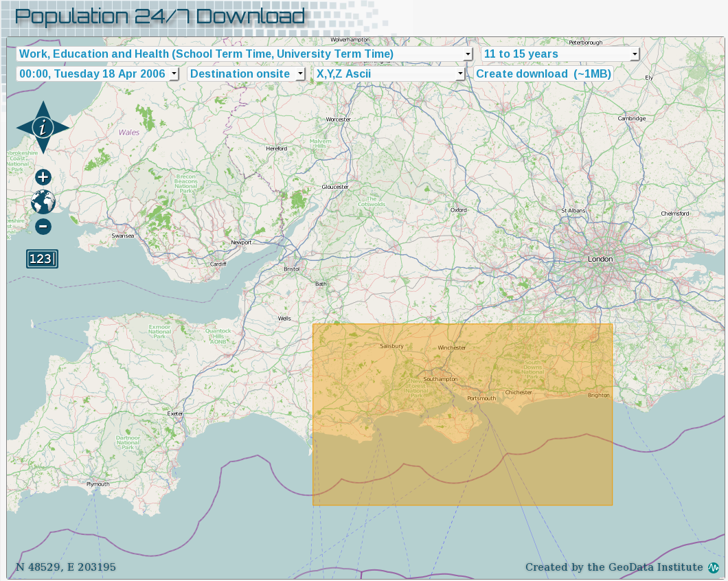Click the Bath label on the map
Image resolution: width=728 pixels, height=581 pixels.
[x=321, y=284]
